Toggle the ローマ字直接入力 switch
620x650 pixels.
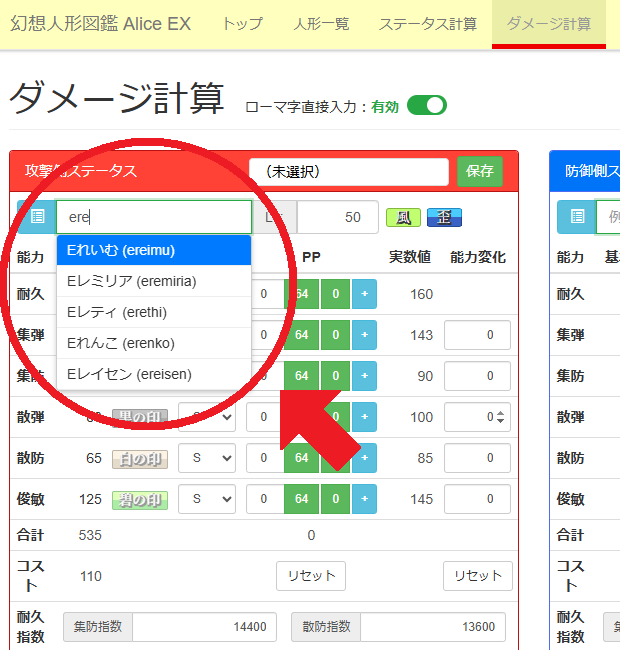[x=427, y=105]
